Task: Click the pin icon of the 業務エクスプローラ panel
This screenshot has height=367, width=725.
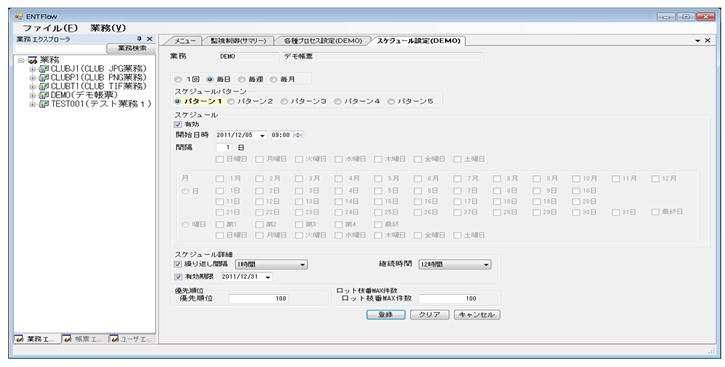Action: pyautogui.click(x=139, y=39)
